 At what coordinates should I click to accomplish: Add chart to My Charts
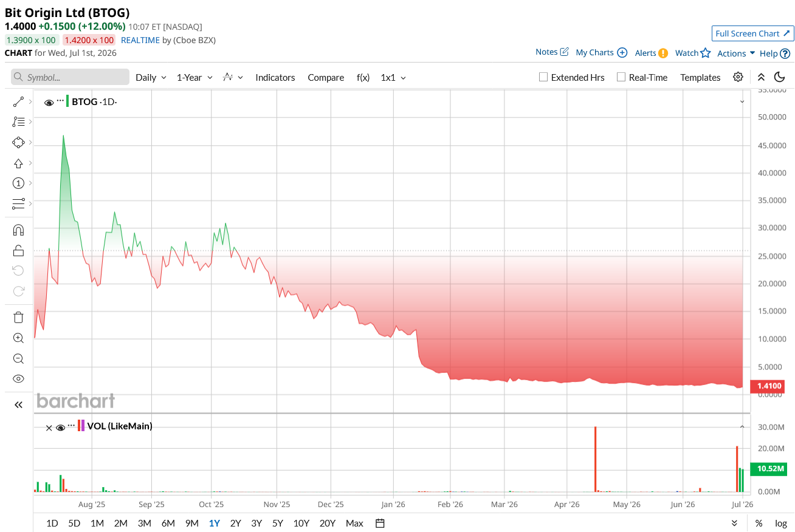(x=601, y=52)
